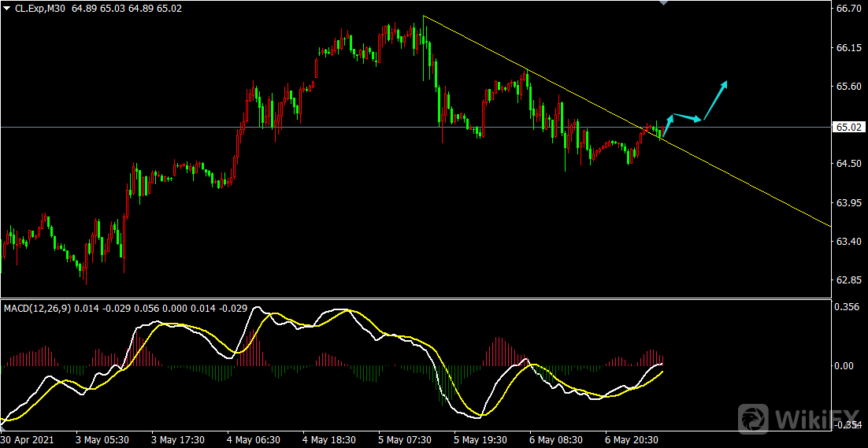Click the CL.Exp,M30 symbol title
868x448 pixels.
pyautogui.click(x=39, y=8)
